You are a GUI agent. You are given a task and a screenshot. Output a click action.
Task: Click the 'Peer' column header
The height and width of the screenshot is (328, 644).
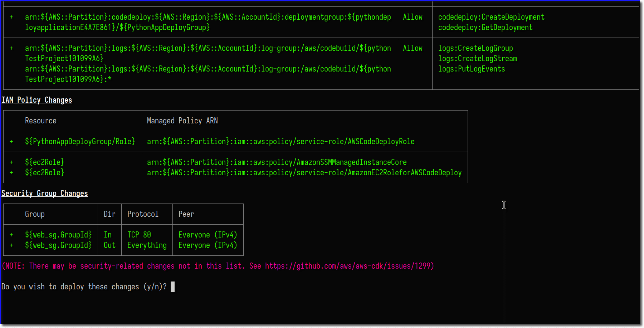186,214
